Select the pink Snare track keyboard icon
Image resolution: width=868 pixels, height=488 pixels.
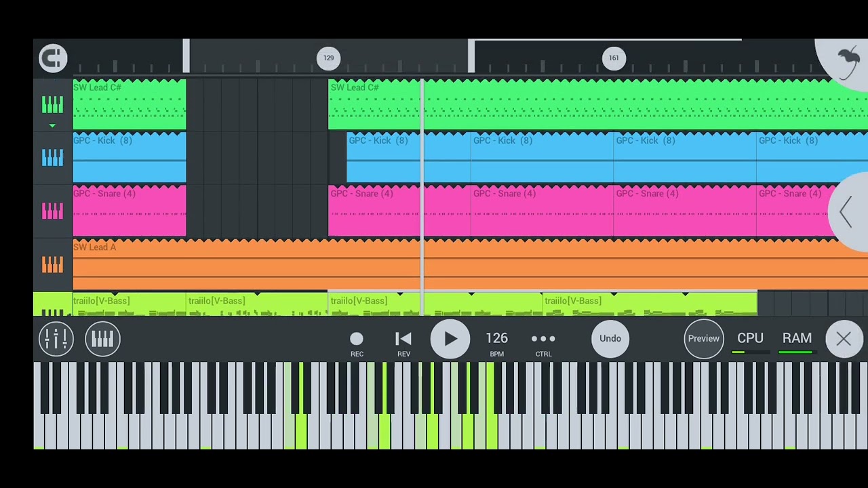[52, 211]
